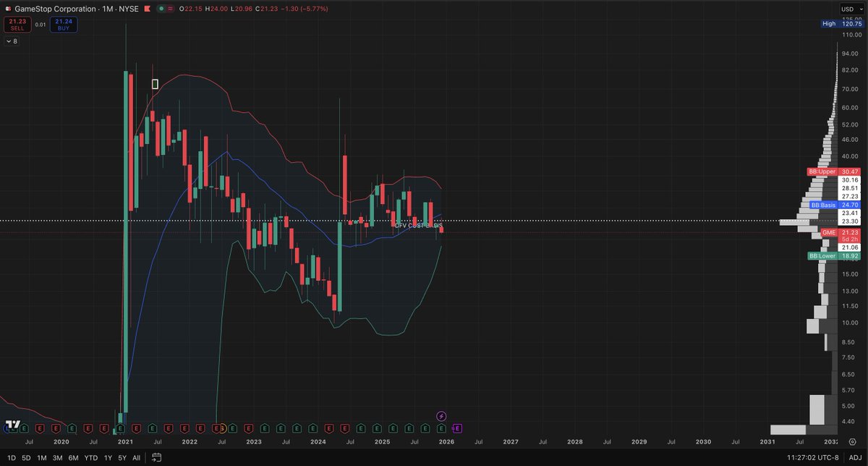Click the 2026 label on time axis
This screenshot has height=466, width=868.
(446, 441)
